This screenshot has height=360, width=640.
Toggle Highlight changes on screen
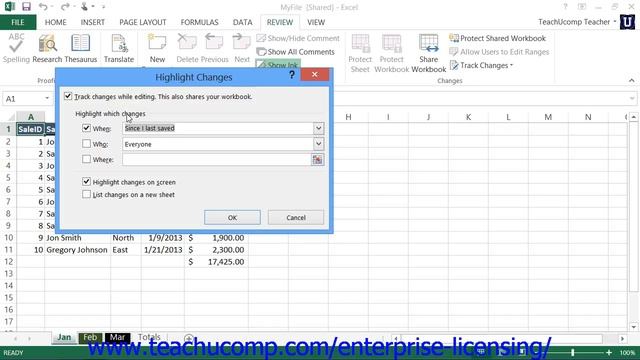pos(86,182)
